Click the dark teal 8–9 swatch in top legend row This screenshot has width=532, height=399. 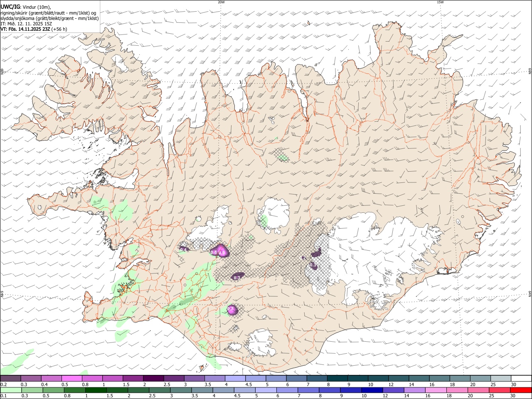[x=337, y=379]
